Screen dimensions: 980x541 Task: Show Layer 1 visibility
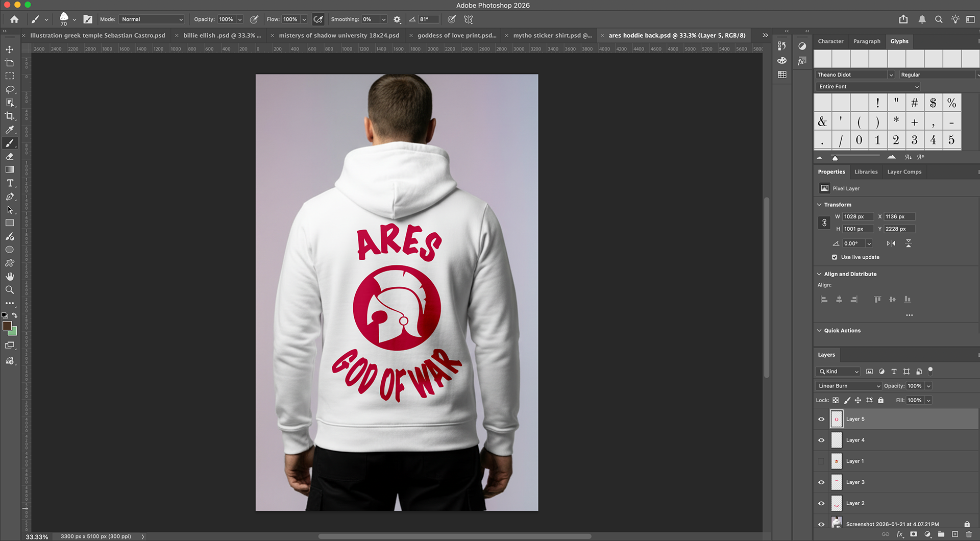pos(821,461)
